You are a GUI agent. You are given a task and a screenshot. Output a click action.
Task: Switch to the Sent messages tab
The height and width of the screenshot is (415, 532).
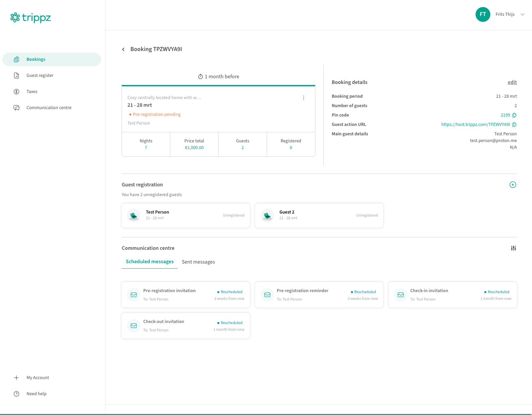pyautogui.click(x=198, y=262)
